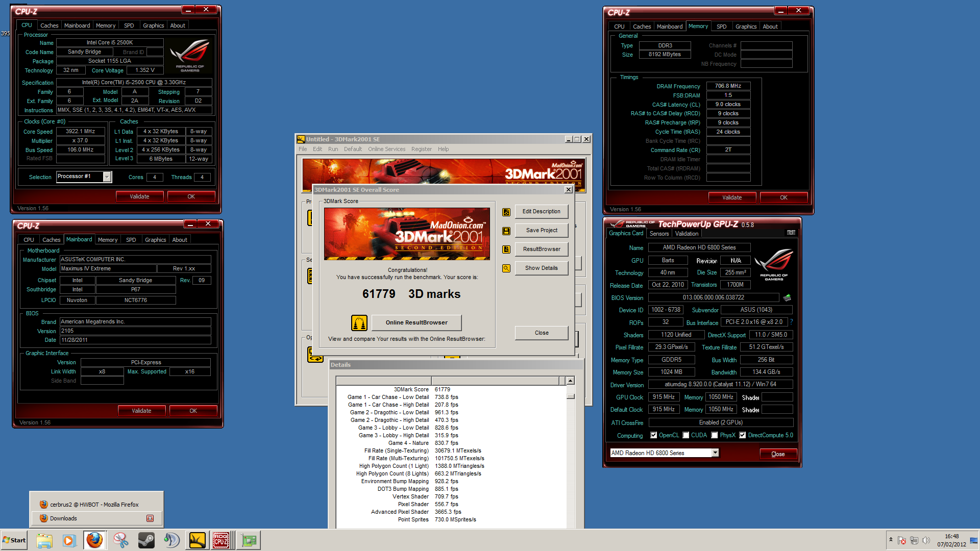Toggle the OpenCL checkbox in GPU-Z
This screenshot has width=980, height=551.
point(653,435)
